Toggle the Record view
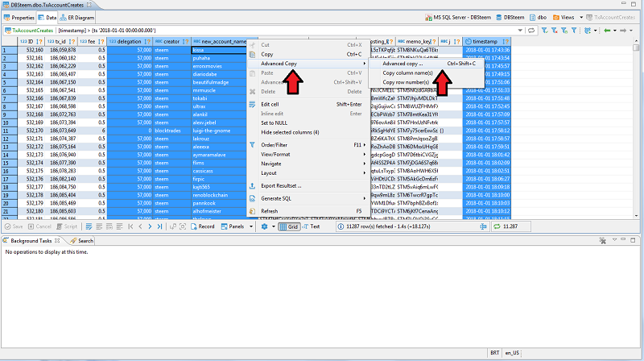Image resolution: width=644 pixels, height=361 pixels. click(203, 226)
